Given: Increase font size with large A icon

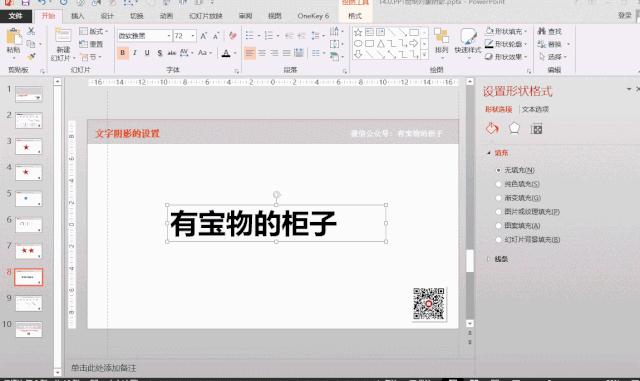Looking at the screenshot, I should 204,36.
